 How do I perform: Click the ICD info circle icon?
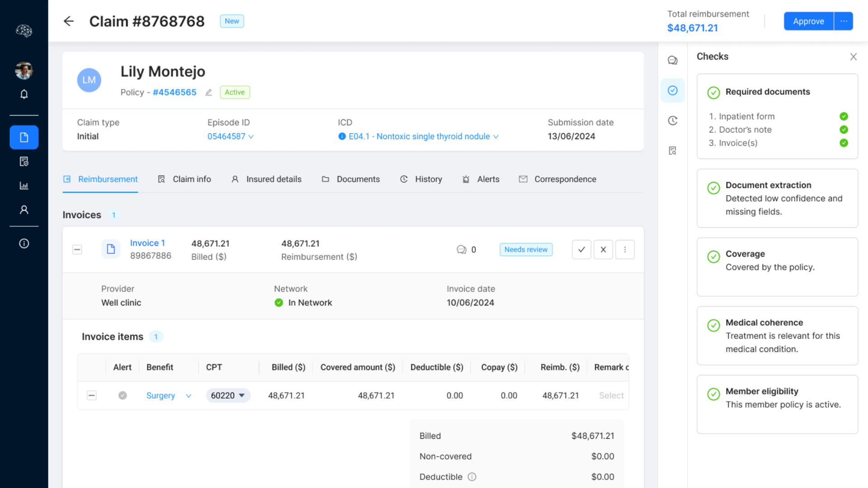[342, 136]
